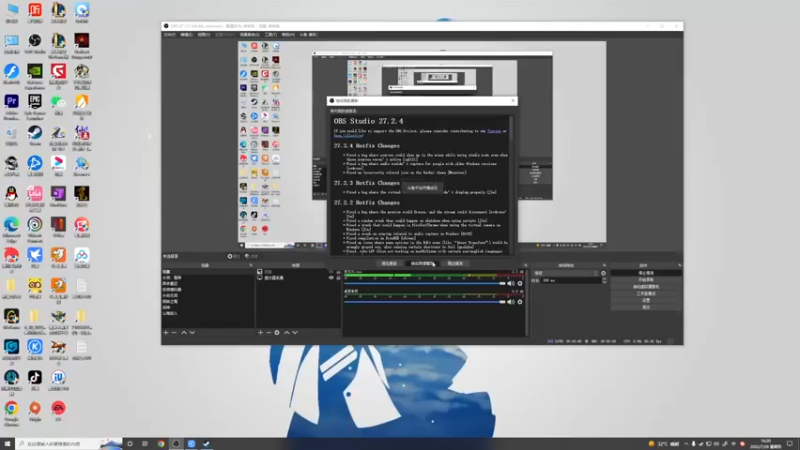Click the first button in Controls panel
The image size is (800, 450).
click(x=646, y=273)
